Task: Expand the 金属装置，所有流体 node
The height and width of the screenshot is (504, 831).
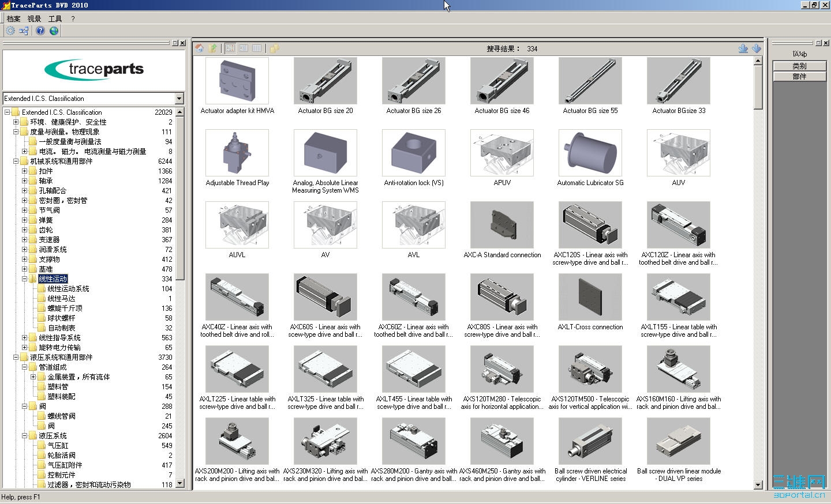Action: pyautogui.click(x=33, y=377)
